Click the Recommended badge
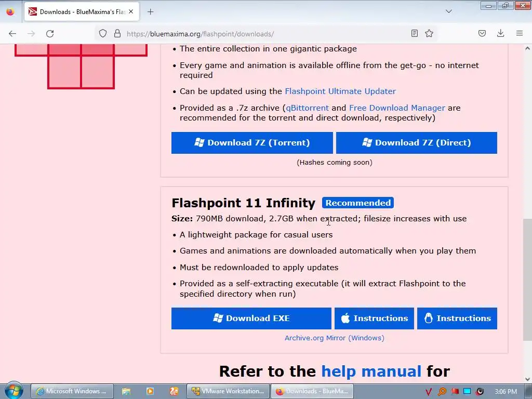532x399 pixels. point(358,203)
